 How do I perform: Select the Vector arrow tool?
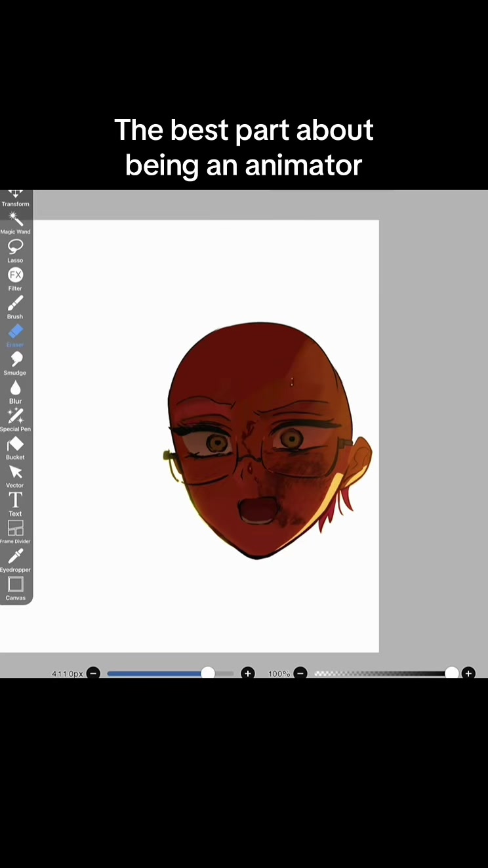click(x=15, y=476)
